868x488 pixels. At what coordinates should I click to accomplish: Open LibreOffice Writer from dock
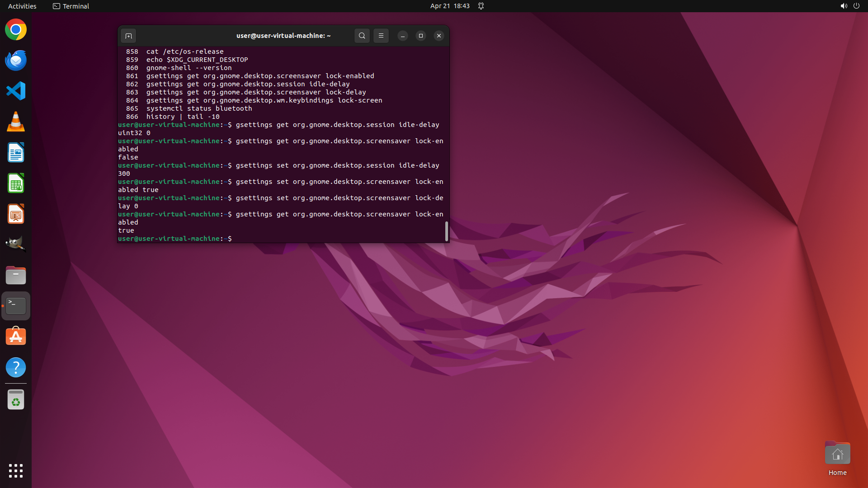[16, 153]
